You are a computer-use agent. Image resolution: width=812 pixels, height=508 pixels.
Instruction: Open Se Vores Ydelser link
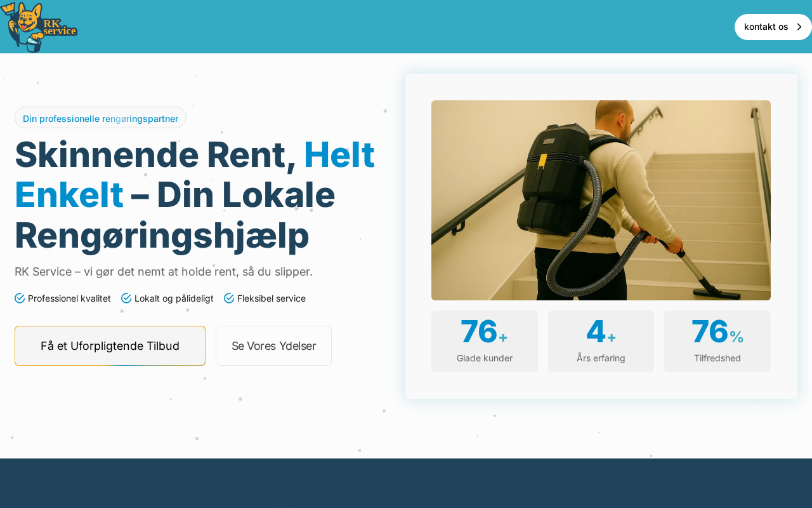point(273,346)
